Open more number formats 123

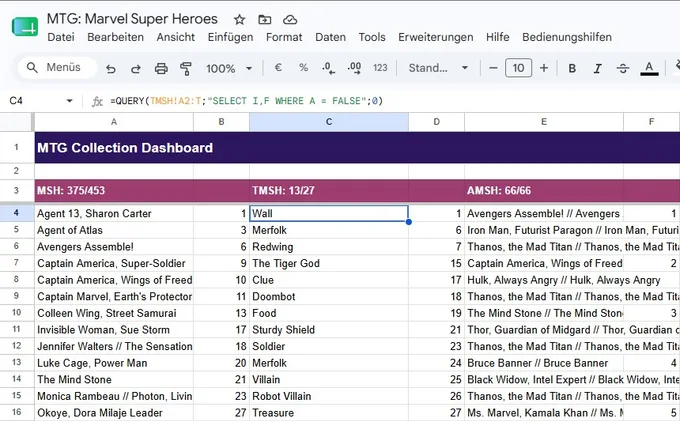tap(380, 68)
